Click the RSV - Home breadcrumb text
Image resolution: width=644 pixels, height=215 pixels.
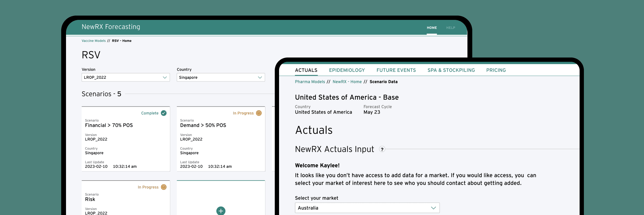coord(122,41)
